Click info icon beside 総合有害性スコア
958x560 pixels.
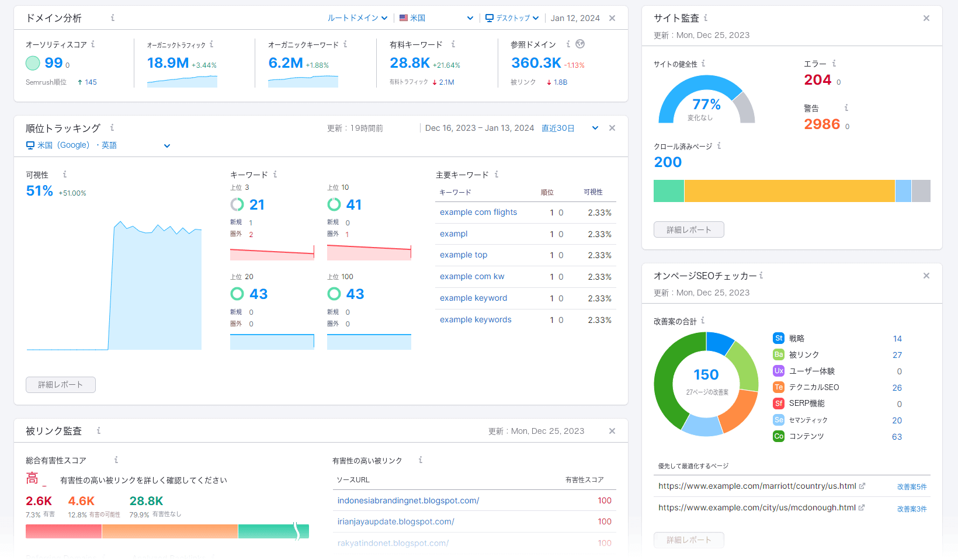116,460
